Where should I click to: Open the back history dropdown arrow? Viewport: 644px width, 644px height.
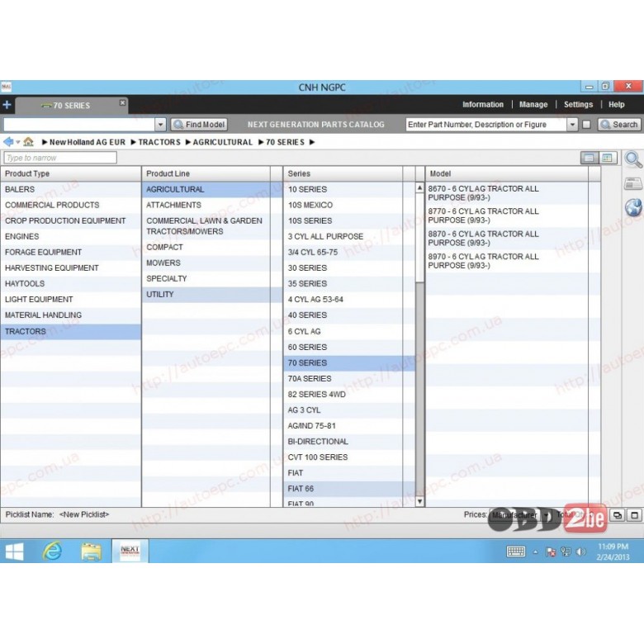(x=17, y=143)
